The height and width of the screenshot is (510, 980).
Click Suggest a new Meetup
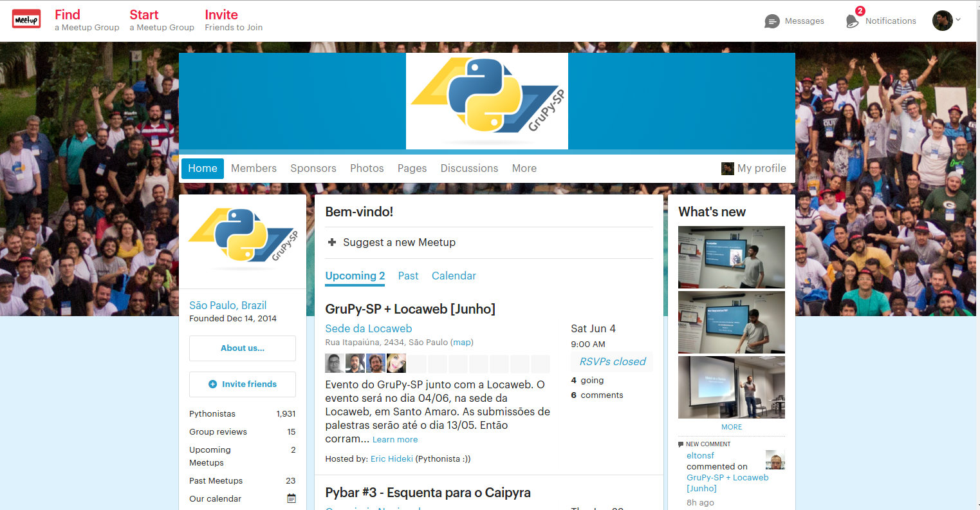pos(399,242)
